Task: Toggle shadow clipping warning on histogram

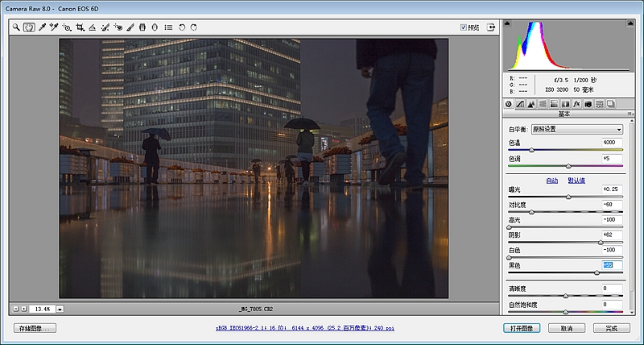Action: coord(507,23)
